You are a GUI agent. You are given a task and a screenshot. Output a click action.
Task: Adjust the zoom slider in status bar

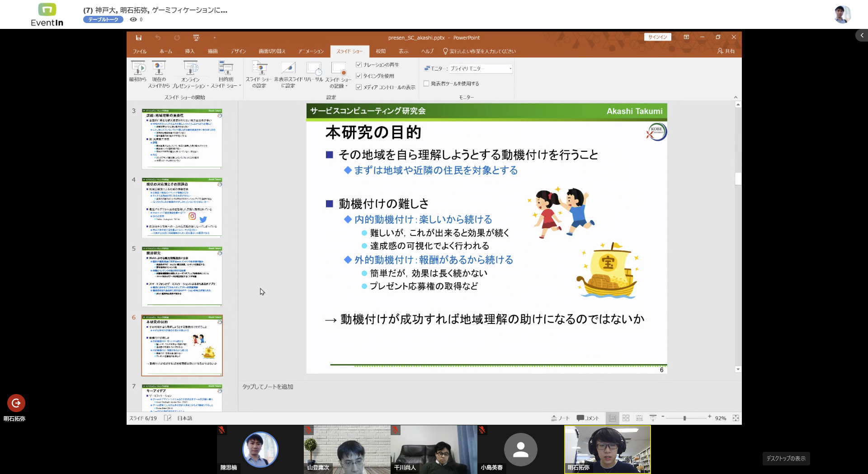pos(684,418)
